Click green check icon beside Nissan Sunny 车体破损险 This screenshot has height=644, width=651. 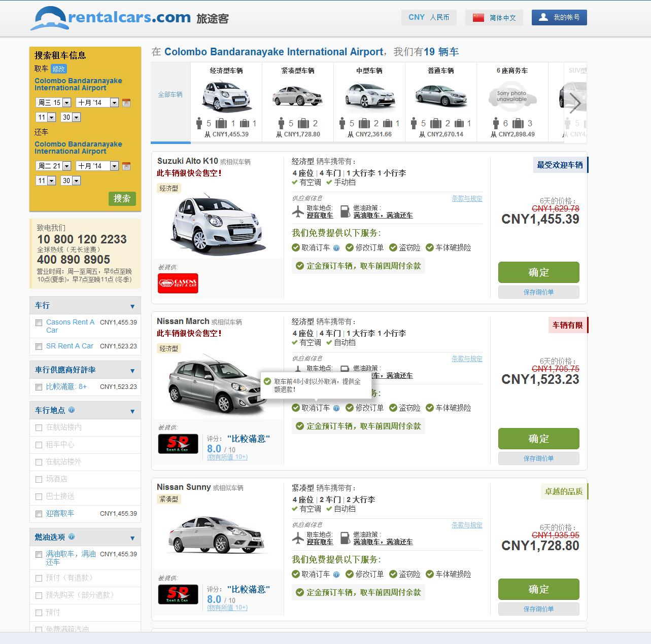click(430, 574)
